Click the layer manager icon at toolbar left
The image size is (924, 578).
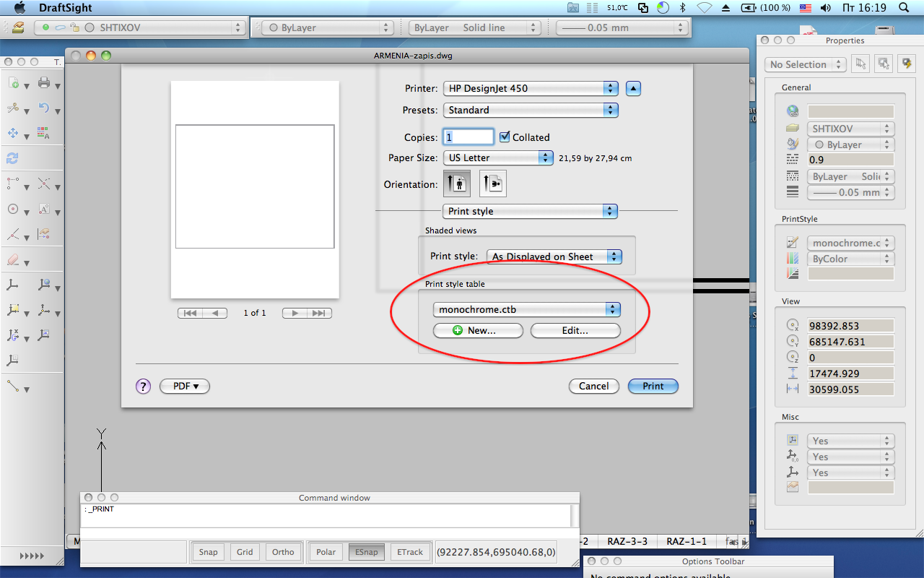(x=18, y=27)
